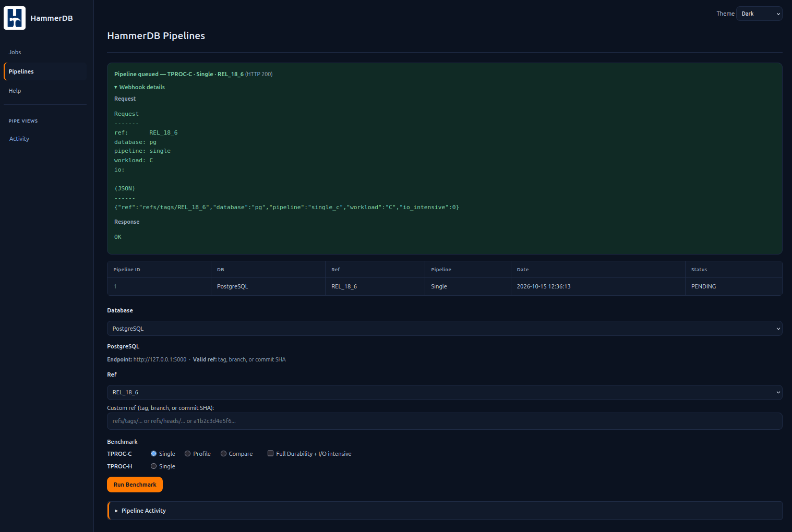Viewport: 792px width, 532px height.
Task: Click the endpoint URL http://127.0.0.1:5000
Action: [x=160, y=359]
